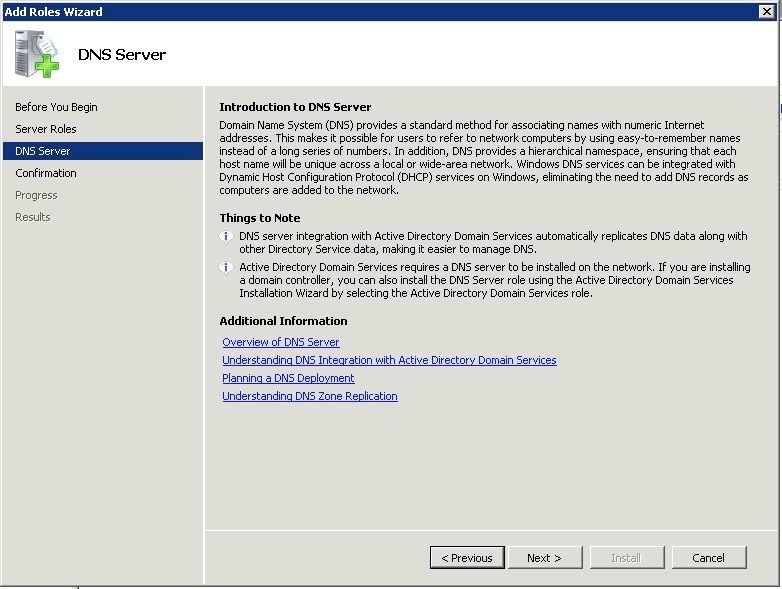The height and width of the screenshot is (589, 782).
Task: Click the Introduction to DNS Server heading
Action: click(295, 107)
